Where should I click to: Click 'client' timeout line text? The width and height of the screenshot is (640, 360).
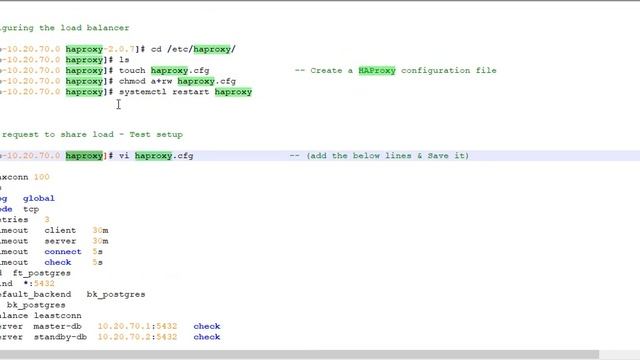tap(60, 231)
